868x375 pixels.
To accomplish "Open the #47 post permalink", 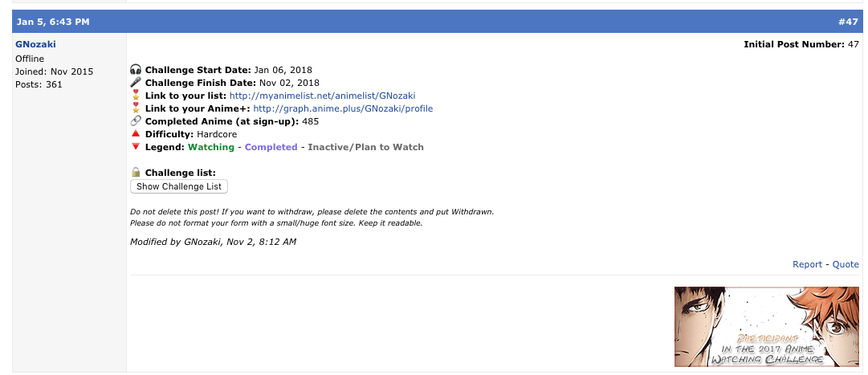I will click(850, 20).
